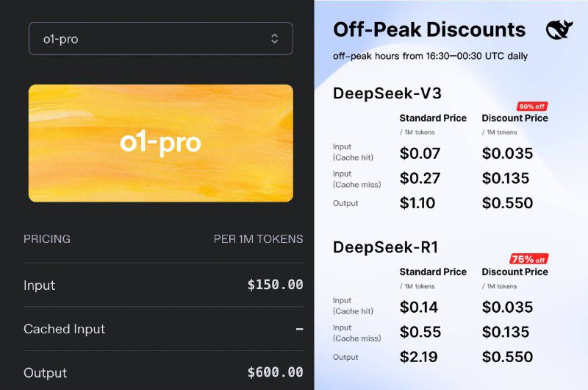Click the off-peak hours UTC text
This screenshot has height=390, width=588.
pyautogui.click(x=430, y=57)
